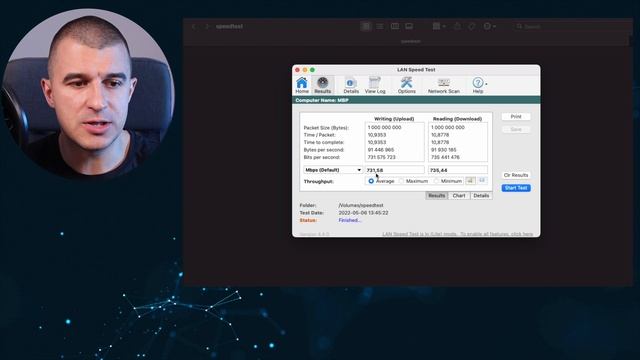Click the download throughput field 735,44
This screenshot has width=640, height=360.
[458, 170]
